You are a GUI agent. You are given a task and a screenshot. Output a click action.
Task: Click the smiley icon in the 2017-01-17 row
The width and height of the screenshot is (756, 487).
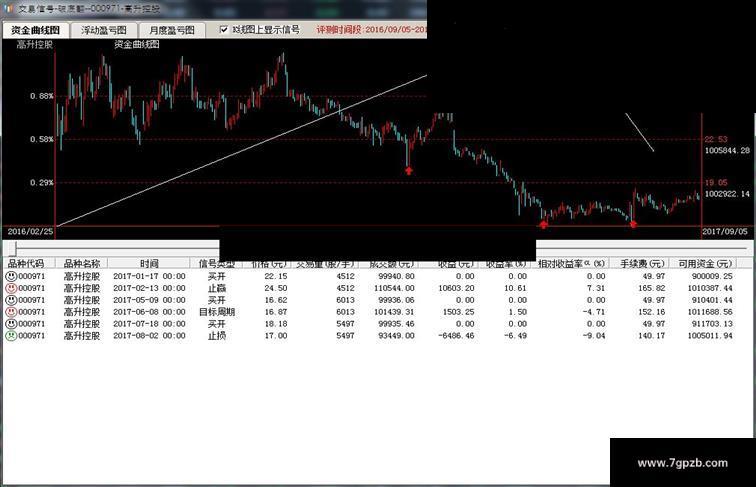(x=11, y=276)
